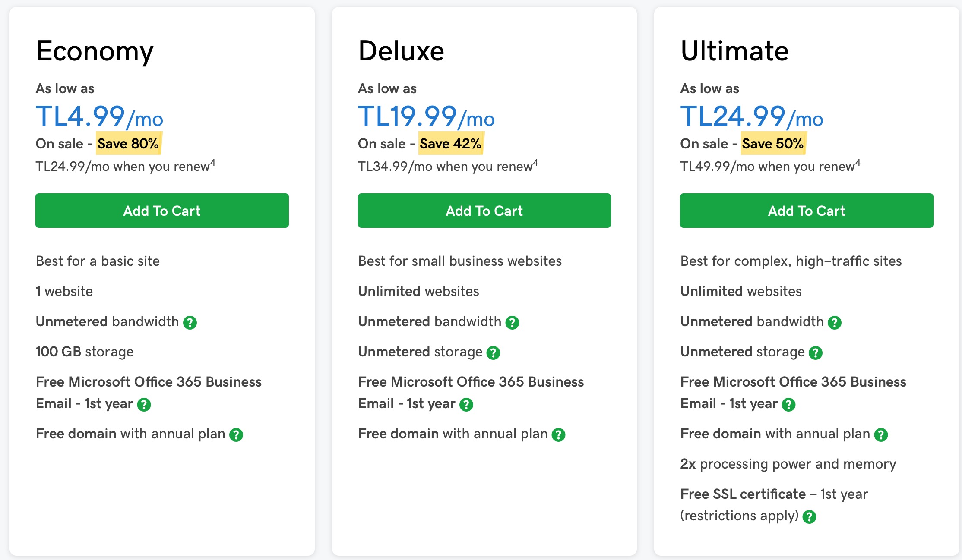Add Ultimate plan to cart
The image size is (962, 560).
(x=807, y=211)
